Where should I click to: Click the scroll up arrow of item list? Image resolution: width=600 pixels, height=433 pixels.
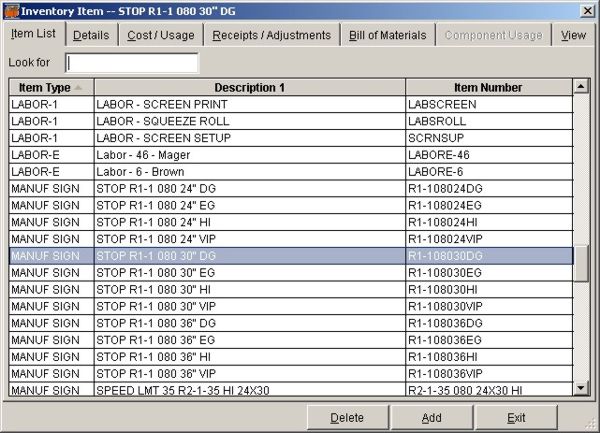[x=581, y=87]
